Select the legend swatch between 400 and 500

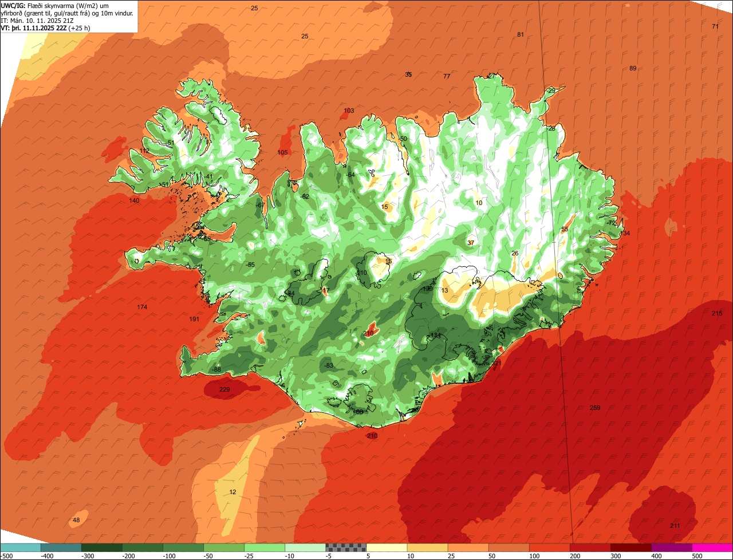[671, 547]
